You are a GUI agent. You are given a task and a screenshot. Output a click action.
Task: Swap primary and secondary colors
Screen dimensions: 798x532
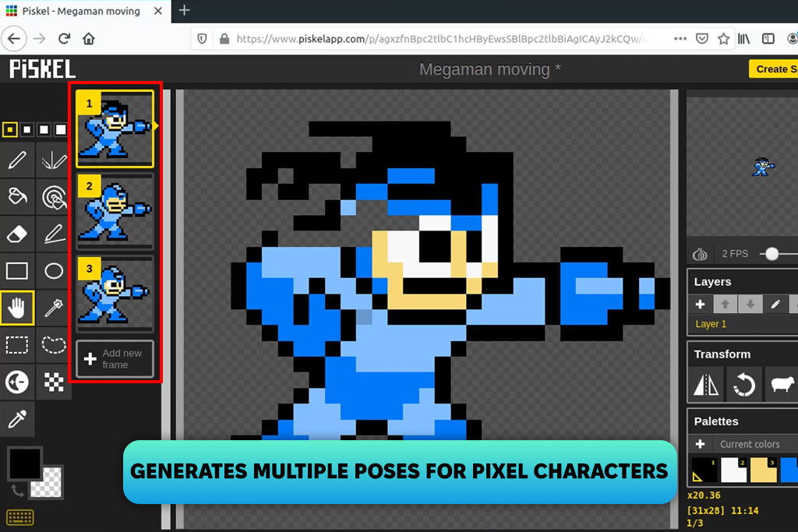pos(17,490)
